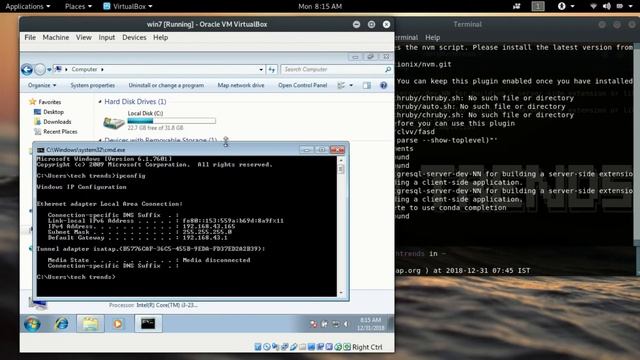Click the Mon 8:15 AM clock
This screenshot has height=360, width=640.
pos(320,6)
